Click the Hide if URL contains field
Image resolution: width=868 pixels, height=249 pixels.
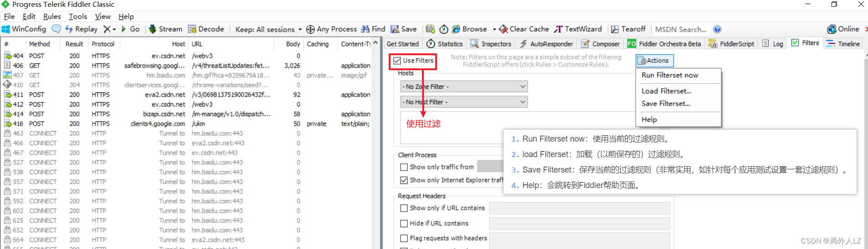[x=579, y=224]
